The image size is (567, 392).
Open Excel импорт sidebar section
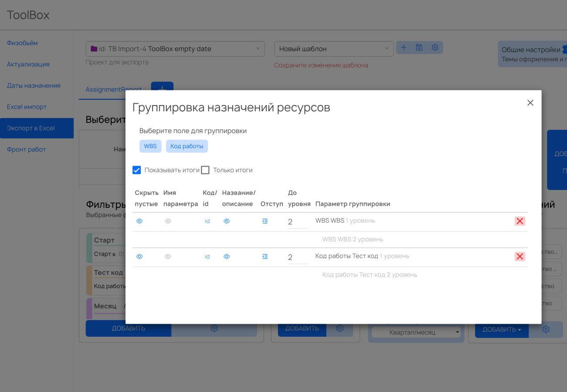click(x=27, y=107)
